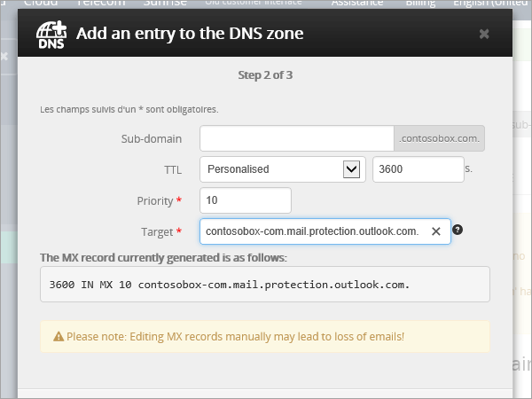
Task: Click the Target field with outlook.com address
Action: tap(312, 231)
